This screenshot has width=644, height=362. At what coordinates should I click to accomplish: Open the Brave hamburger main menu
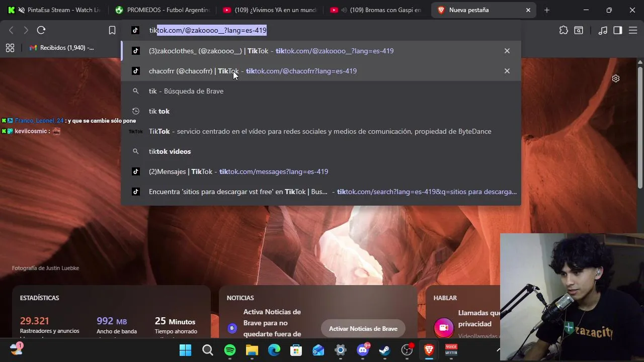tap(633, 30)
